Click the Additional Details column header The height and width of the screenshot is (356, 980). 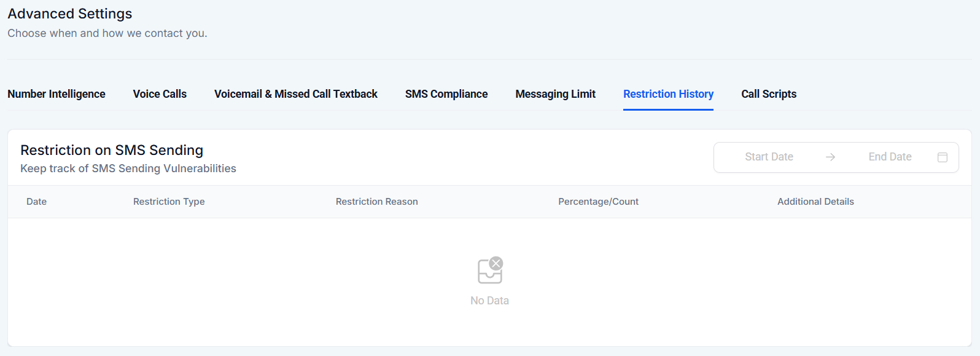pyautogui.click(x=815, y=202)
